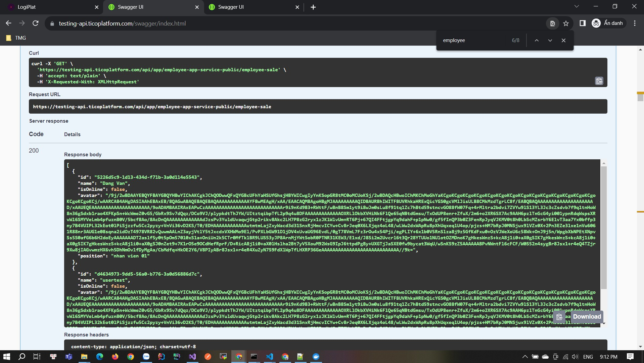
Task: Click the response body vertical scrollbar
Action: click(x=603, y=229)
